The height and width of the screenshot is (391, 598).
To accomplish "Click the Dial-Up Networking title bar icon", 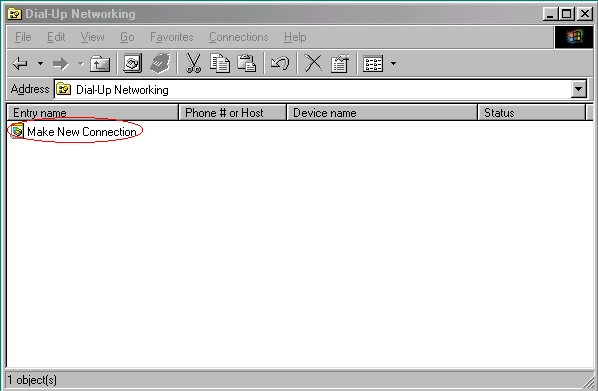I will [x=14, y=14].
